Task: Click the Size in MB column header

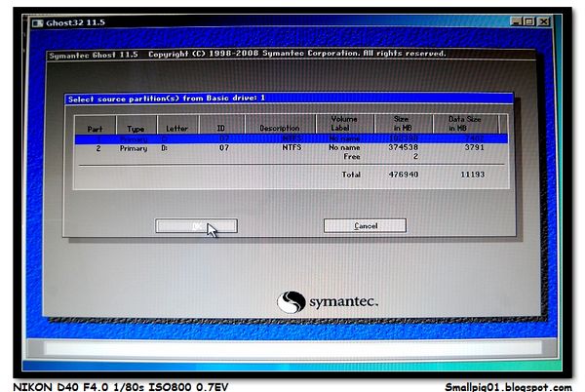Action: click(402, 123)
